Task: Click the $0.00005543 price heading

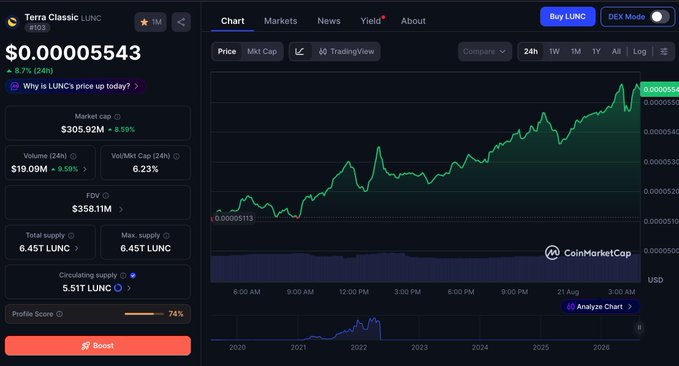Action: [x=73, y=53]
